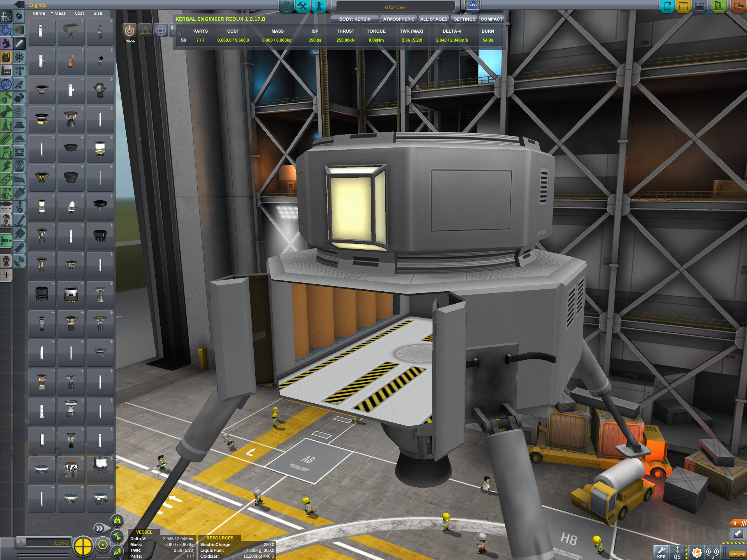Open the Load vessel folder icon
This screenshot has width=747, height=560.
click(x=683, y=6)
